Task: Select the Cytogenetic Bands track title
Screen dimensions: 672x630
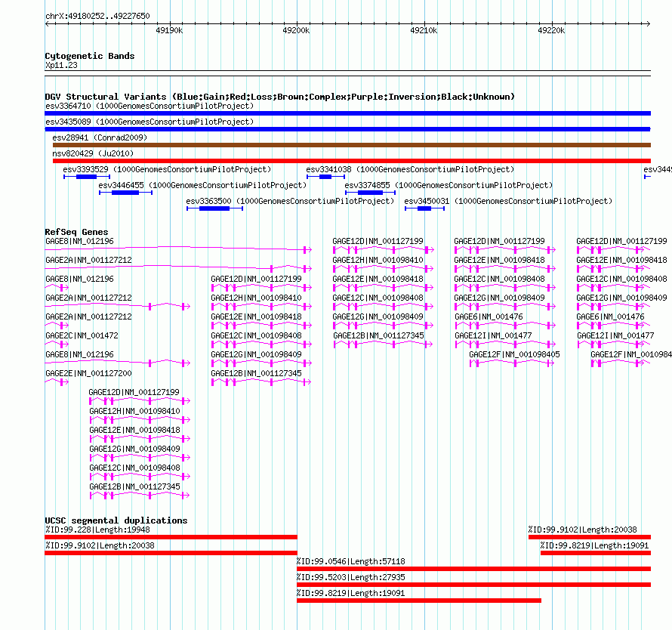Action: click(x=90, y=56)
